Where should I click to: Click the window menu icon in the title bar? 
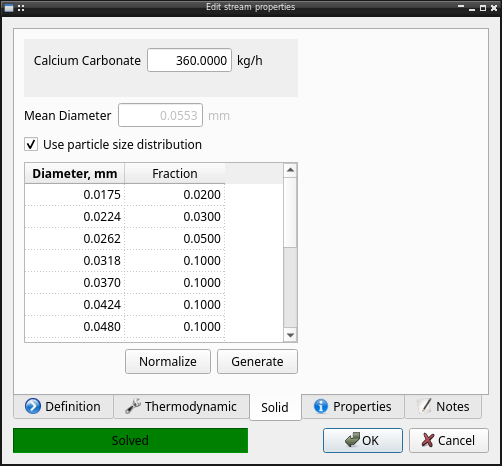9,8
